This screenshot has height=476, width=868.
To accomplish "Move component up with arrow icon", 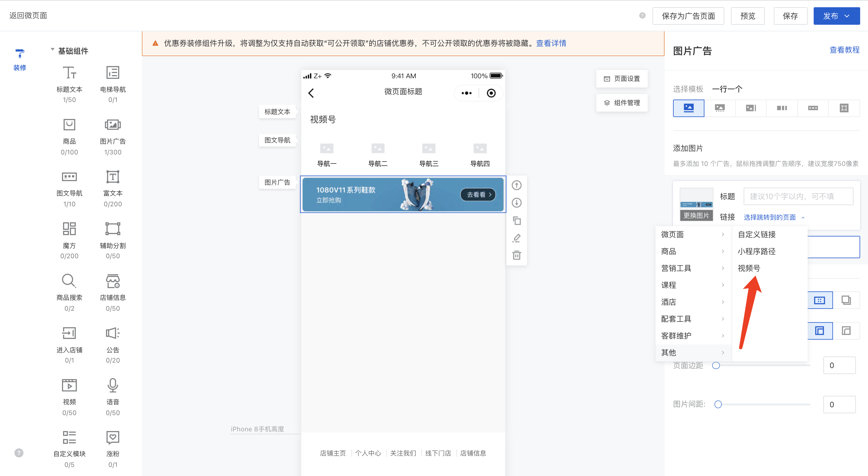I will pyautogui.click(x=517, y=185).
